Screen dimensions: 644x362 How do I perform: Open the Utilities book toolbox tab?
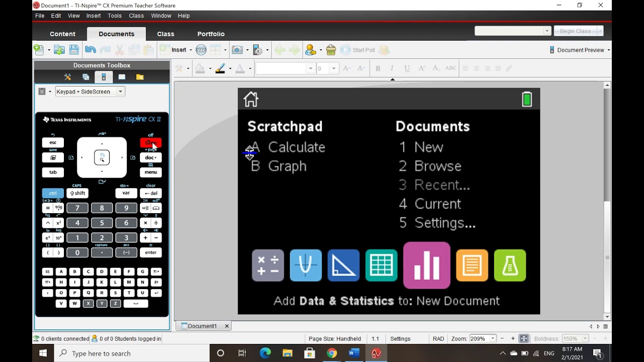pyautogui.click(x=122, y=77)
